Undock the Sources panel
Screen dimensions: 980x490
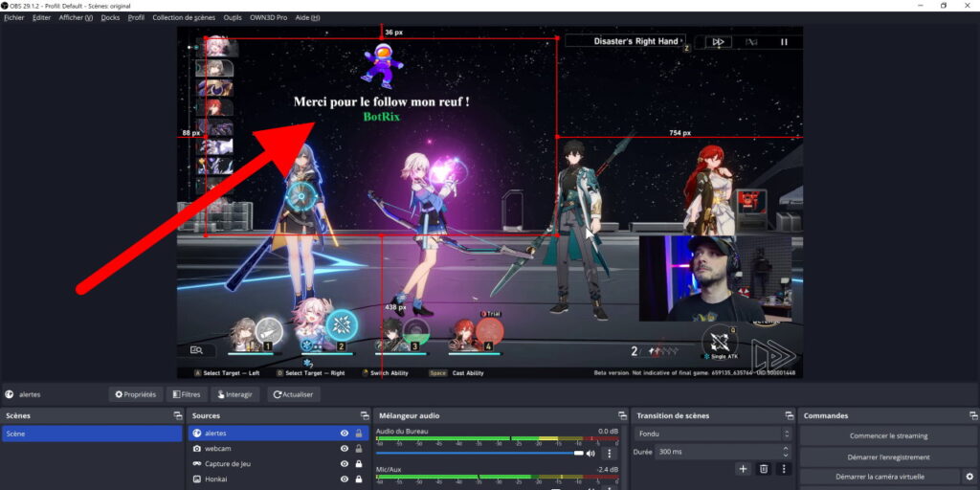pos(364,415)
